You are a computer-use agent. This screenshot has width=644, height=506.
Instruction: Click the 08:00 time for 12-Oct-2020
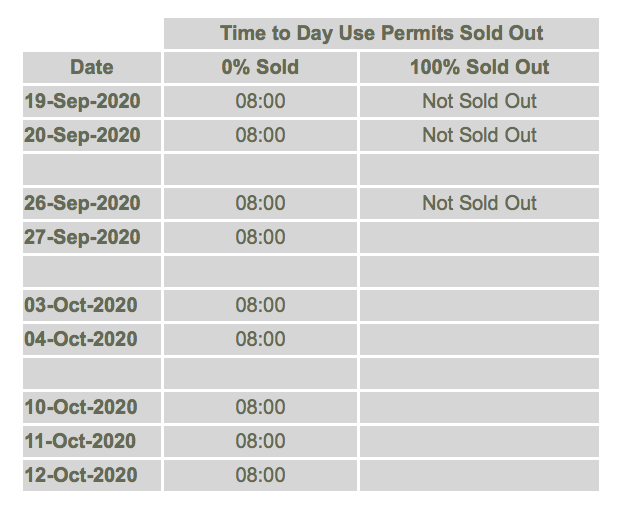(260, 475)
